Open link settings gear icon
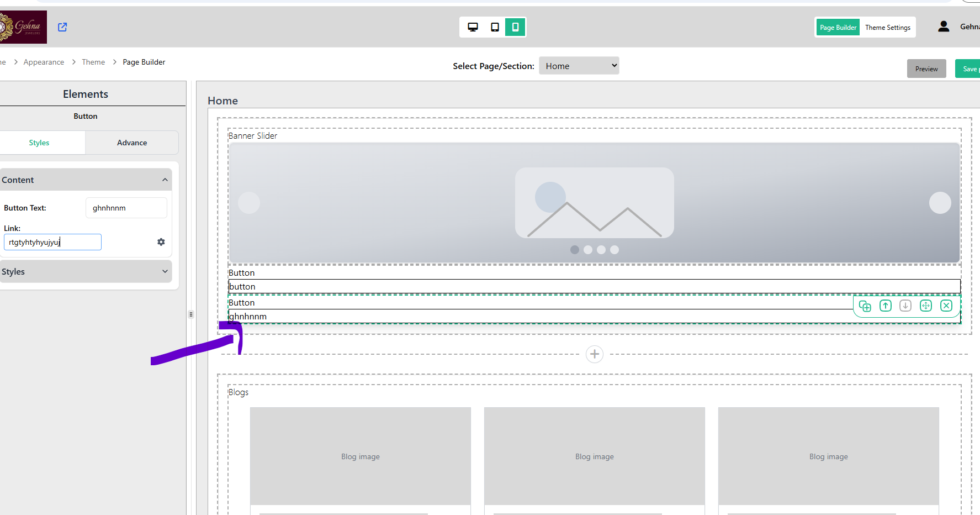980x515 pixels. [161, 242]
